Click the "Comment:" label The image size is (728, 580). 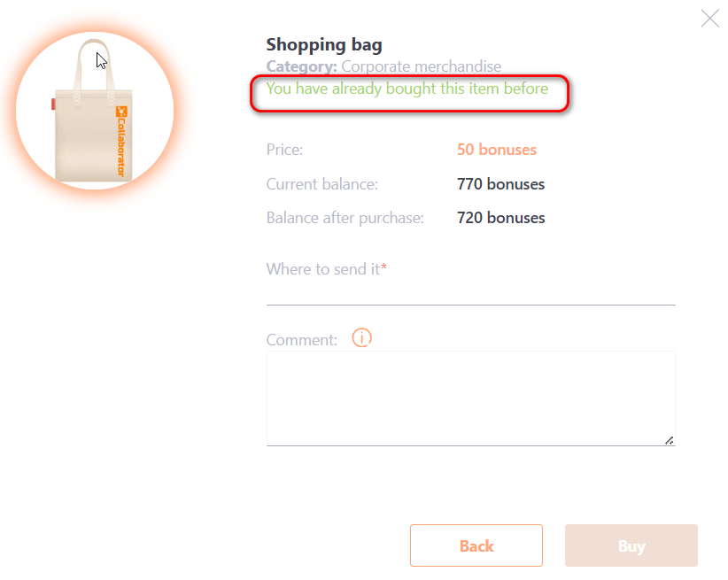302,339
